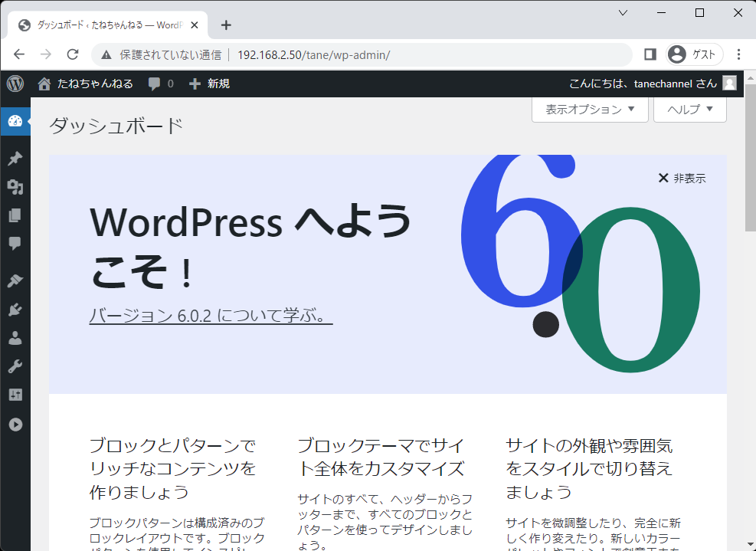Screen dimensions: 756x551
Task: Open the tab search chevron
Action: point(623,13)
